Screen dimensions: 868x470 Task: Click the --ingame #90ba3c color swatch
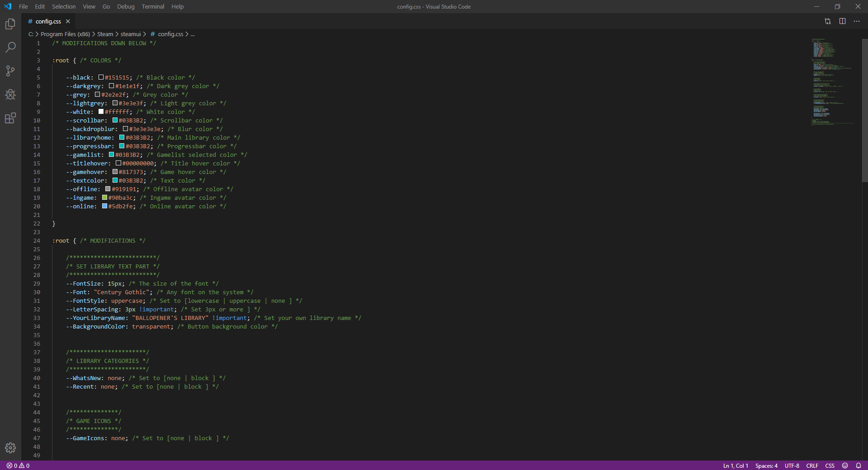[x=104, y=197]
